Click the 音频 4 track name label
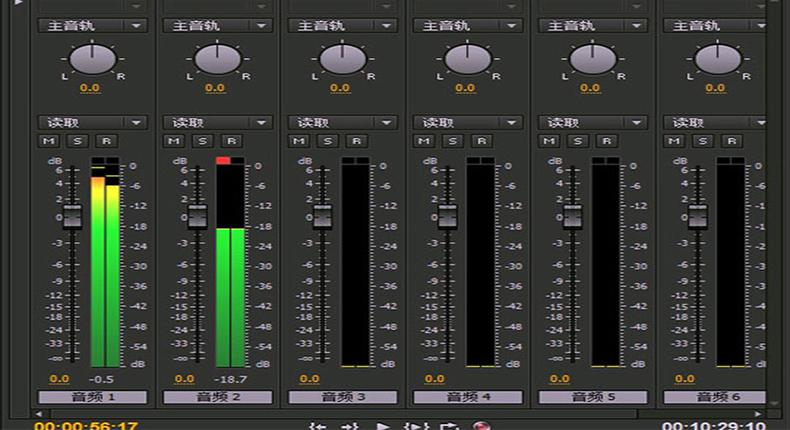790x430 pixels. (467, 397)
